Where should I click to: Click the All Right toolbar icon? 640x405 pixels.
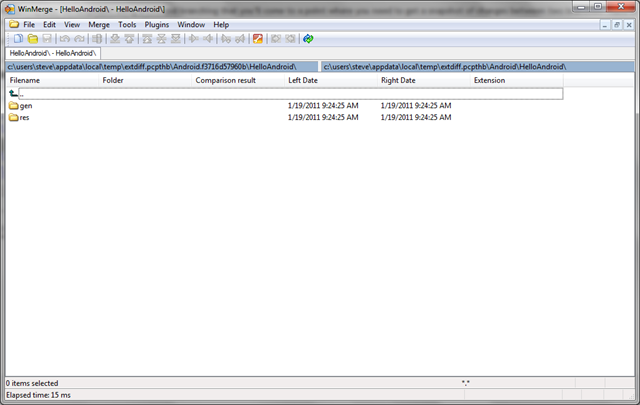pos(276,39)
